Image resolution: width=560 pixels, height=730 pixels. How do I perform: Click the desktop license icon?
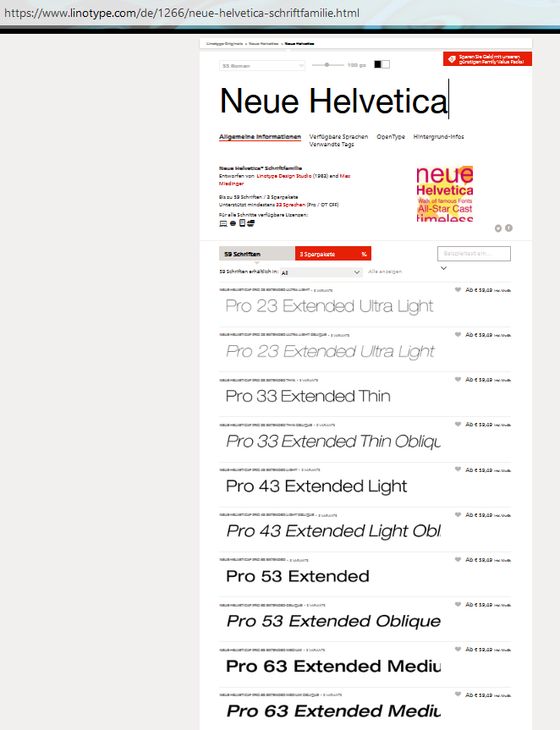223,223
